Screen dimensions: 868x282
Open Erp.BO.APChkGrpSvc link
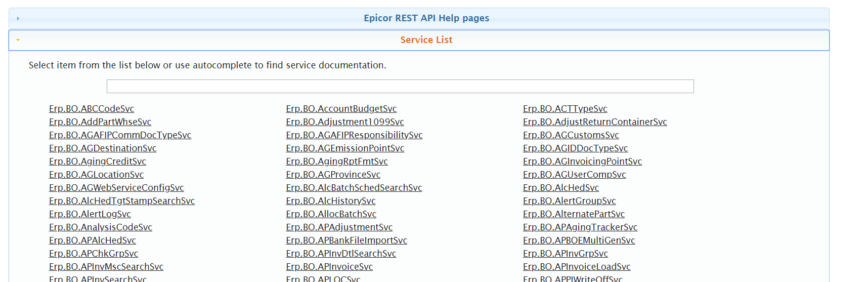click(94, 254)
